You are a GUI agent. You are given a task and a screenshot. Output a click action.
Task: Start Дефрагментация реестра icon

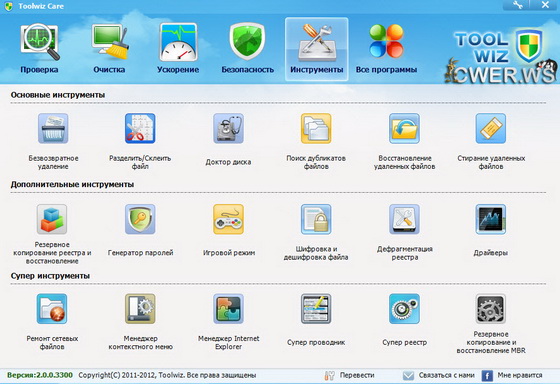tap(404, 219)
